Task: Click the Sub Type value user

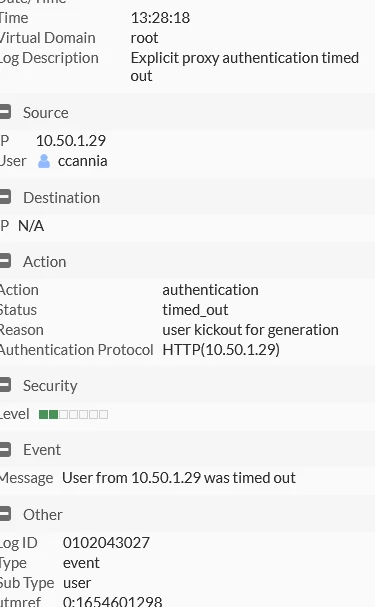Action: [77, 583]
